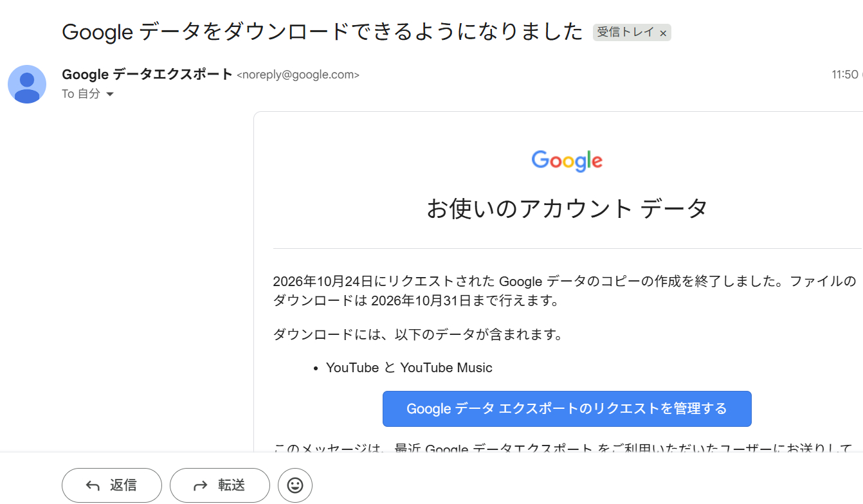Click the YouTube と YouTube Music list item
863x504 pixels.
point(409,368)
